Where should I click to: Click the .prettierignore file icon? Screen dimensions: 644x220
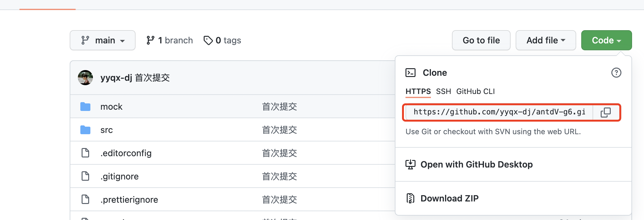pos(85,199)
